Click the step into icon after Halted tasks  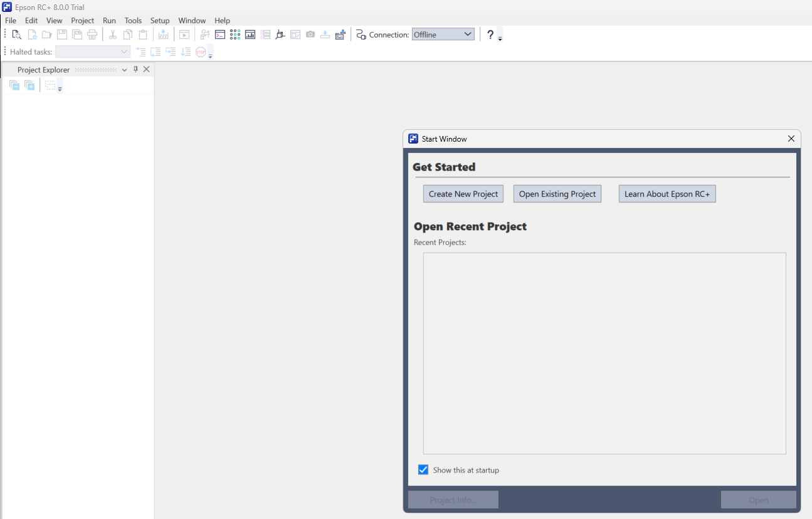pyautogui.click(x=140, y=52)
